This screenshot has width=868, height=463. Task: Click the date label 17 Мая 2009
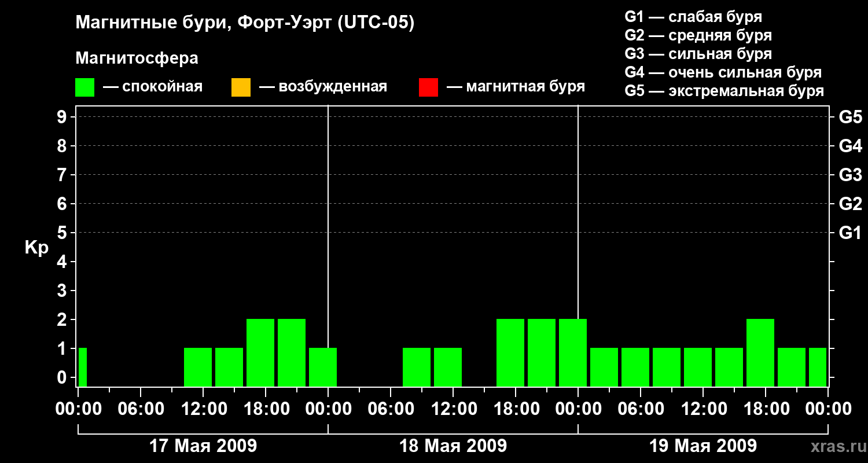[203, 446]
